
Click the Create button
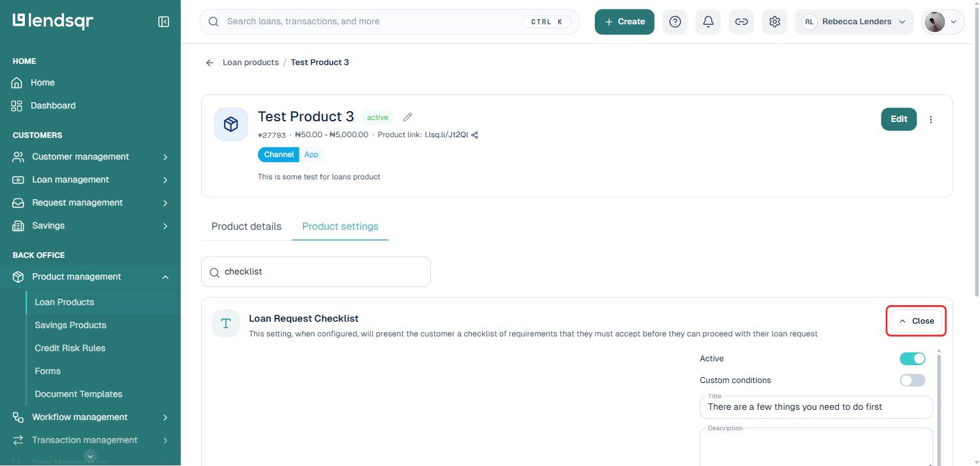coord(624,22)
